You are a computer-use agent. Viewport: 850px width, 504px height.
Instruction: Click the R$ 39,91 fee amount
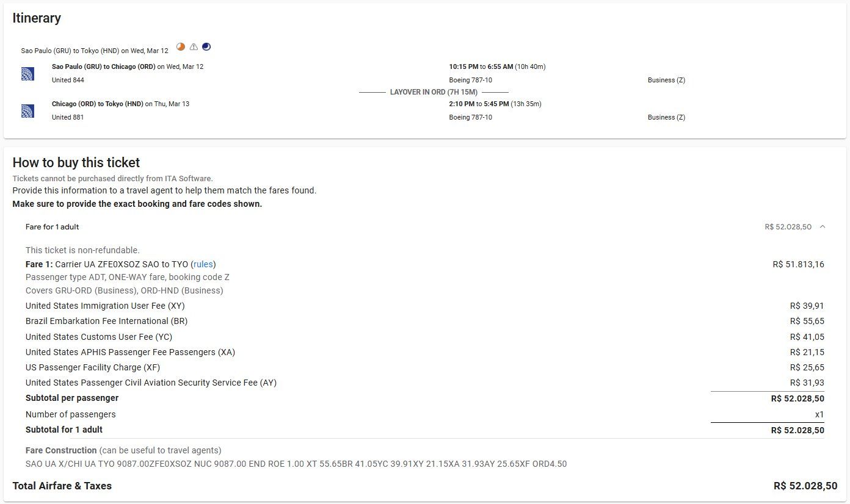[x=807, y=306]
